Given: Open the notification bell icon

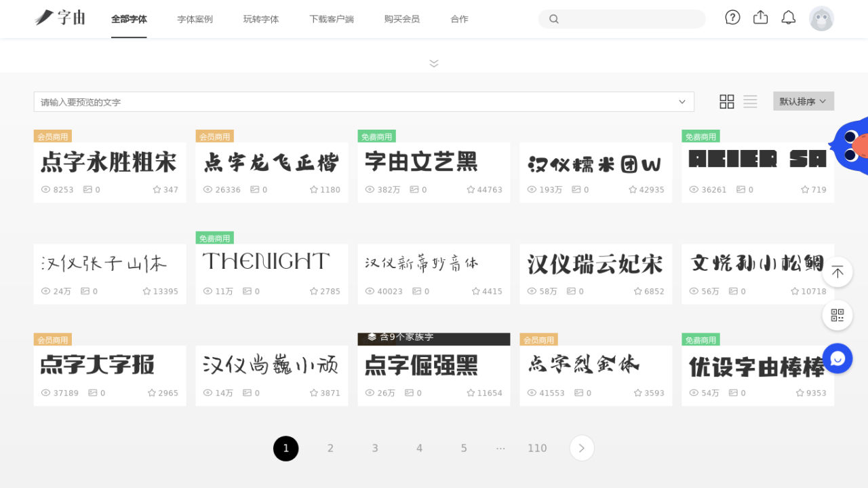Looking at the screenshot, I should point(788,18).
